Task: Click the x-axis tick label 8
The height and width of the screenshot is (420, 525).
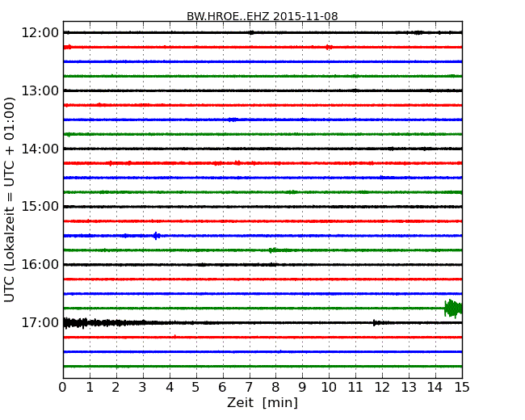Action: (275, 388)
